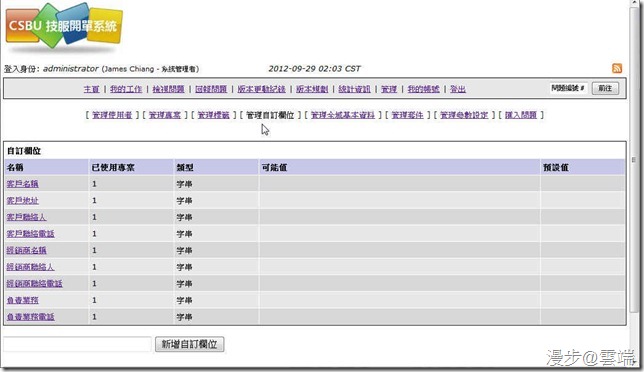The width and height of the screenshot is (644, 372).
Task: Focus the 問題編號 # input box
Action: tap(569, 88)
